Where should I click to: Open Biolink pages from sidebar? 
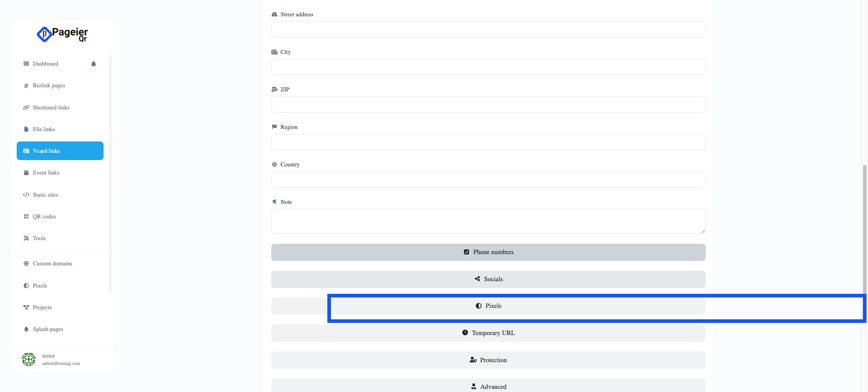click(49, 85)
